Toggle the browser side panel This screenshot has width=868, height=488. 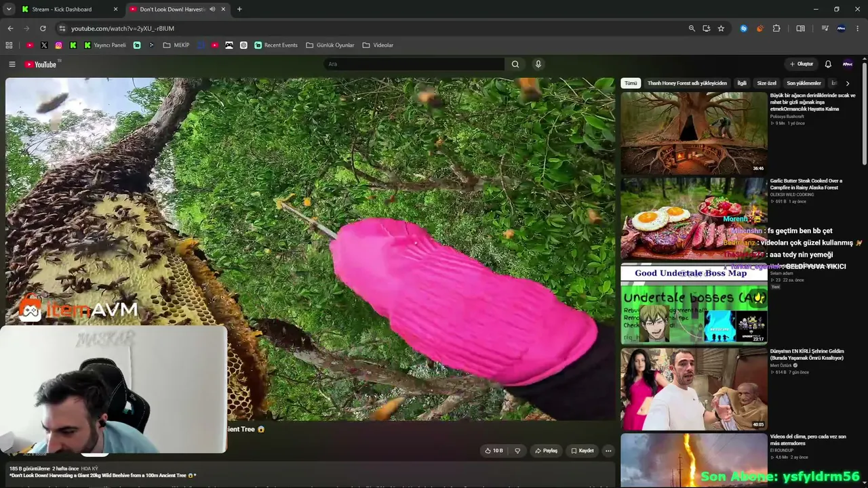tap(801, 28)
